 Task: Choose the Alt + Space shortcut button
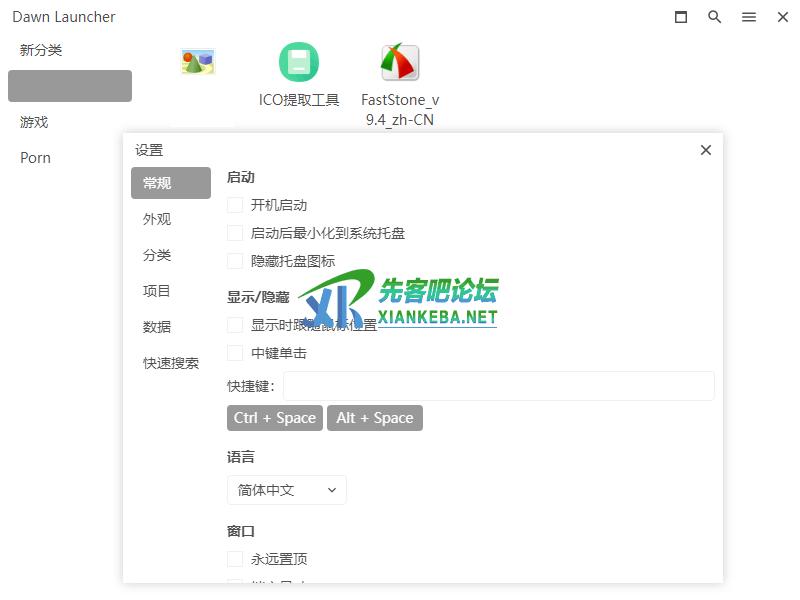pos(375,418)
